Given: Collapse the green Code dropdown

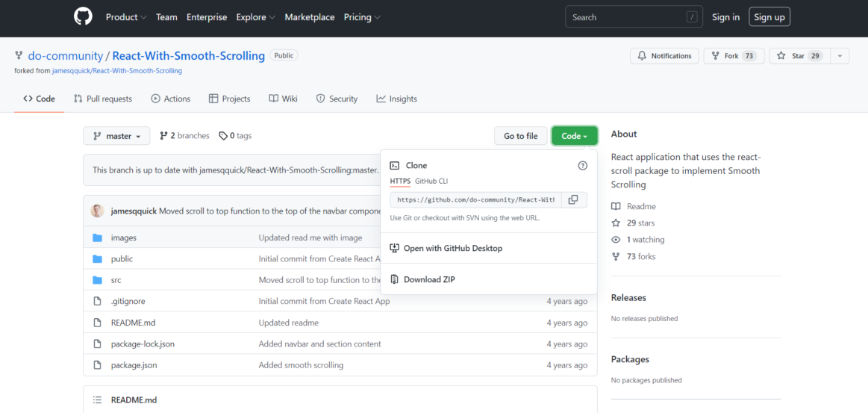Looking at the screenshot, I should (574, 136).
